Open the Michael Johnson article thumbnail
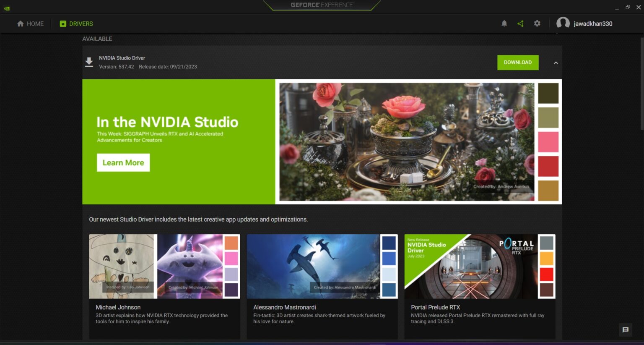Image resolution: width=644 pixels, height=345 pixels. point(164,266)
